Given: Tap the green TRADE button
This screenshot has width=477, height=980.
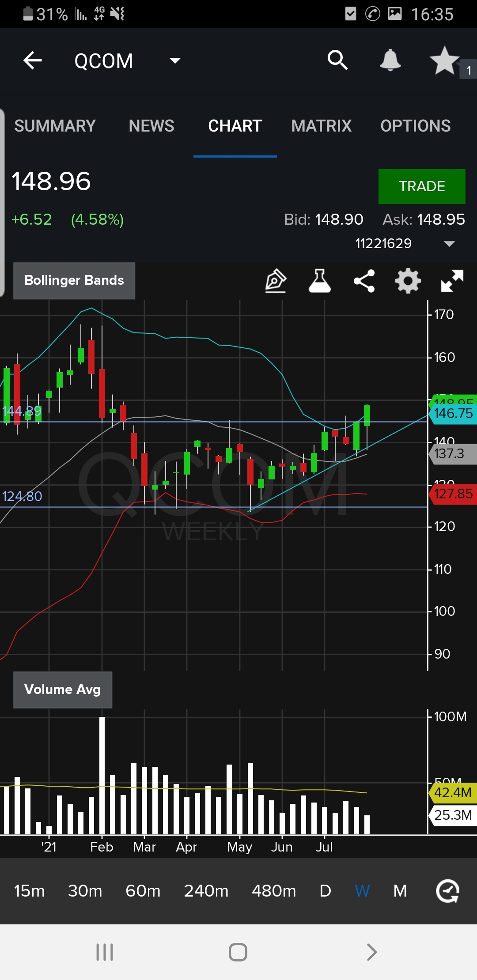Looking at the screenshot, I should pos(422,186).
